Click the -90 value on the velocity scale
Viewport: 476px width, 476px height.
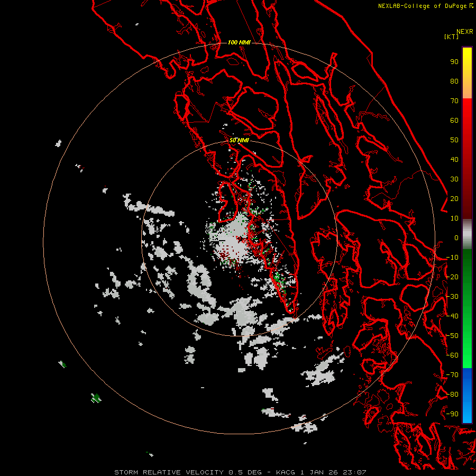tap(452, 414)
